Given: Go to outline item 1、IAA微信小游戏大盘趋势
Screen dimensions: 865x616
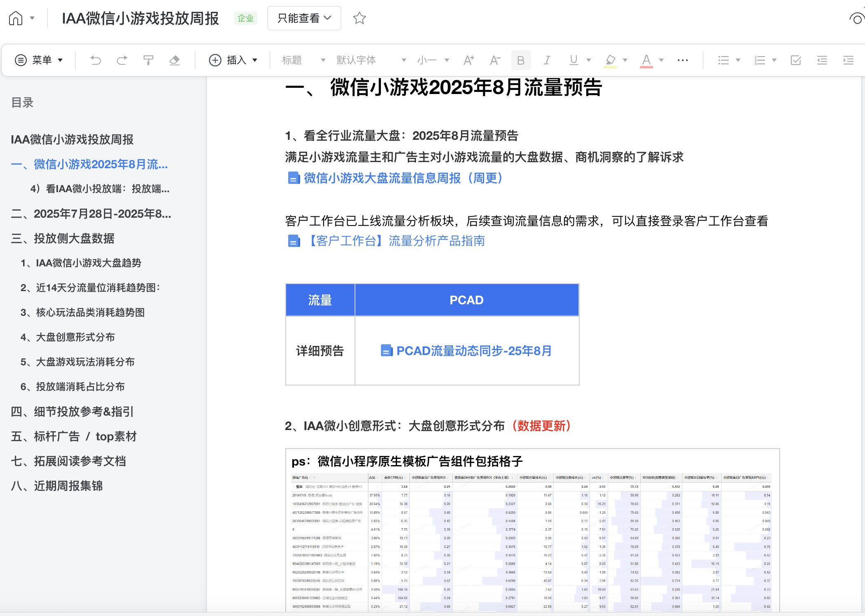Looking at the screenshot, I should [x=81, y=263].
